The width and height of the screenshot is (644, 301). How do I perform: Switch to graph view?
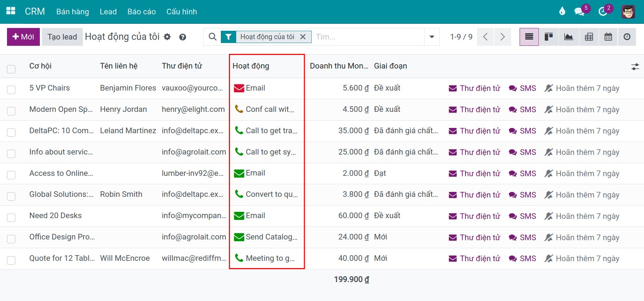point(569,37)
